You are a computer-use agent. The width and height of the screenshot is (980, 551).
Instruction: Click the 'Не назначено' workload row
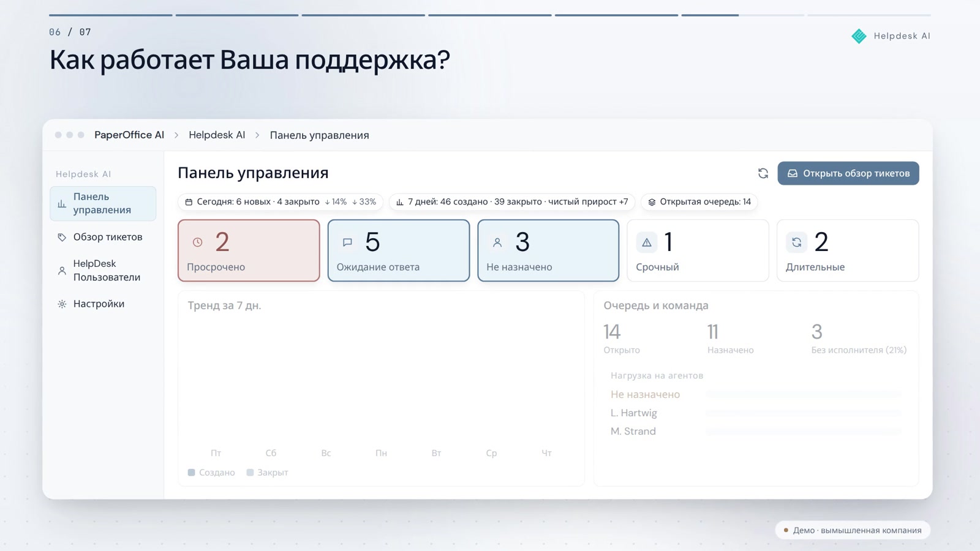756,394
